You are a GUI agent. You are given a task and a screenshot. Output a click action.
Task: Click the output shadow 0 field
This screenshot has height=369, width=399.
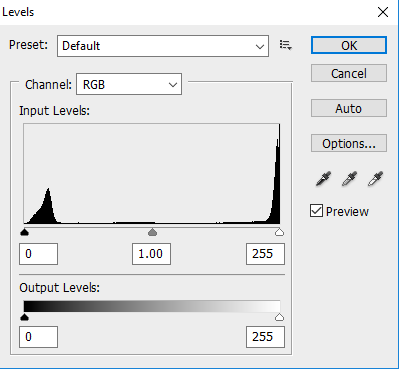point(38,337)
